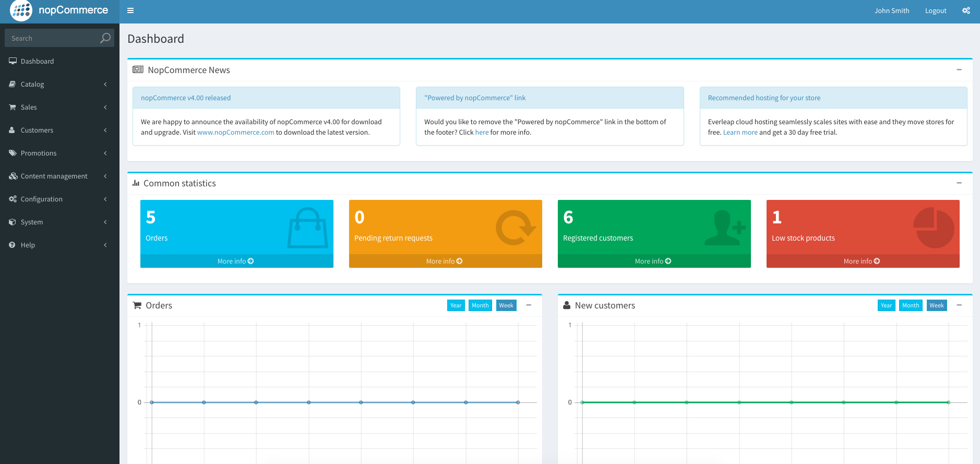Click the user icon beside New customers title
Viewport: 980px width, 464px height.
[567, 305]
